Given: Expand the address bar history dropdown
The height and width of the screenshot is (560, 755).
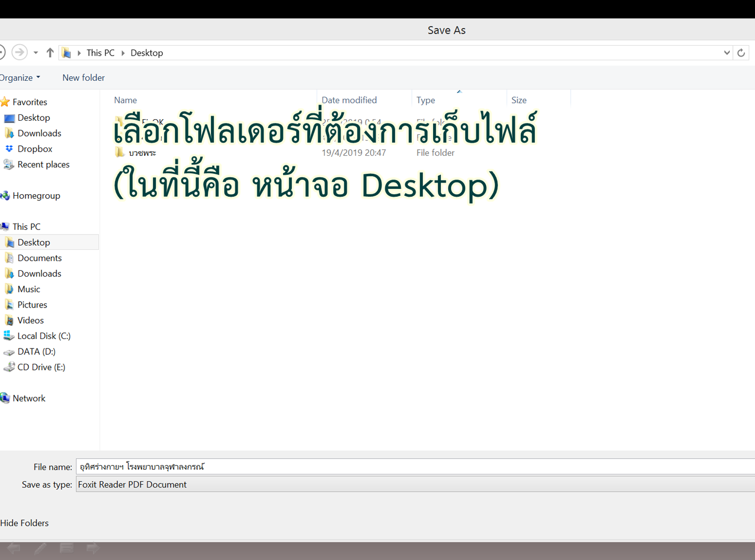Looking at the screenshot, I should tap(726, 52).
